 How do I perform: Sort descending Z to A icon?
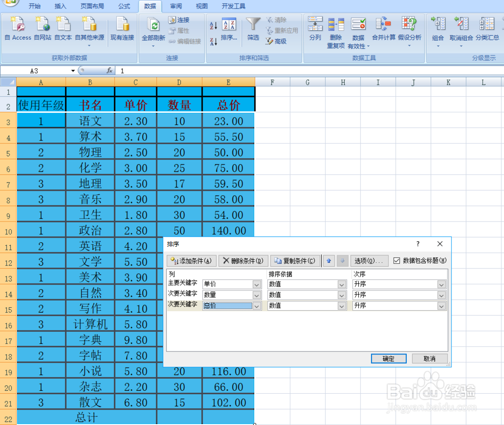(x=213, y=41)
